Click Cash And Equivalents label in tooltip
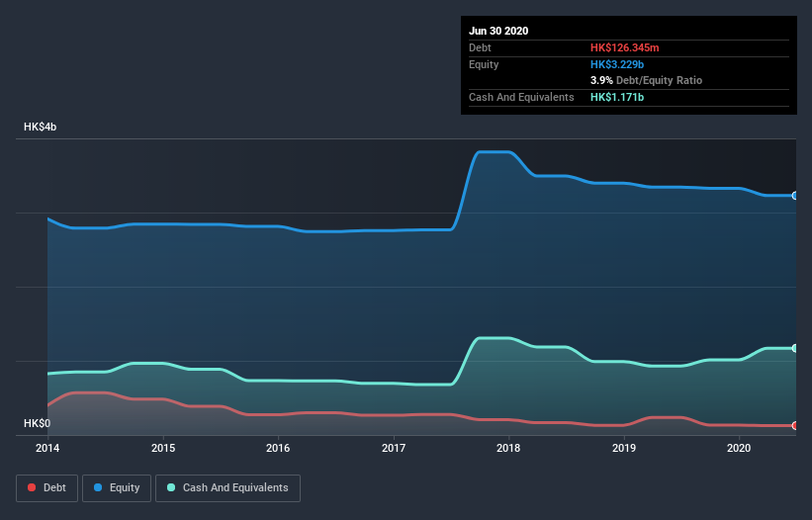Viewport: 812px width, 520px height. pyautogui.click(x=521, y=97)
